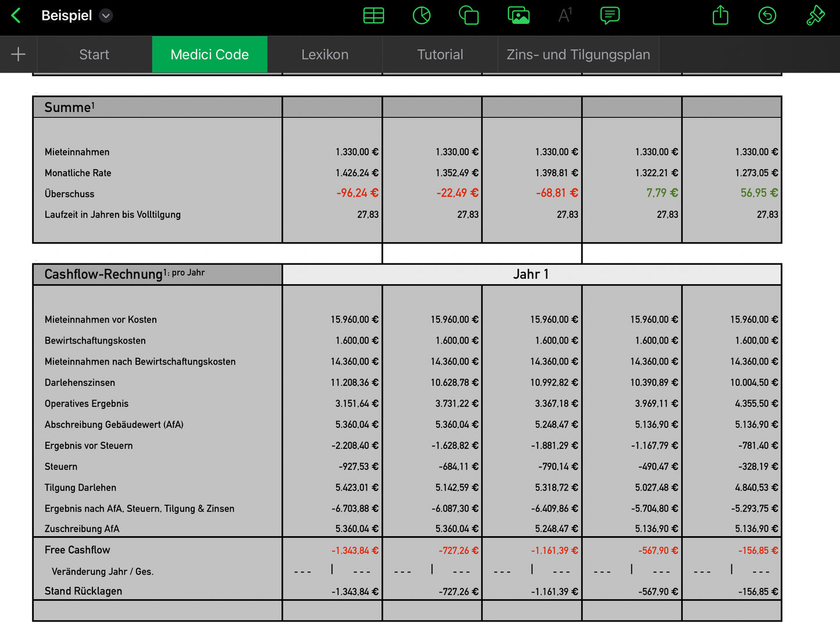This screenshot has width=840, height=628.
Task: Tap the Operatives Ergebnis label
Action: click(87, 404)
